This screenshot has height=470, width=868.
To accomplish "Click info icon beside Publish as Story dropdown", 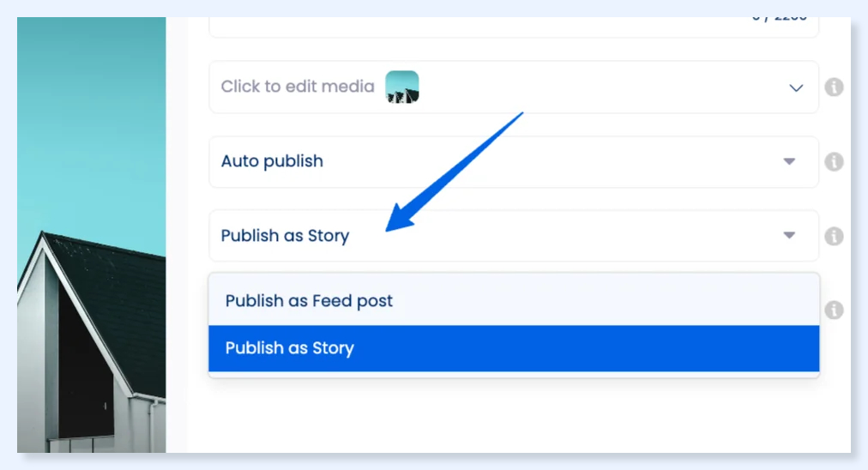I will 834,237.
